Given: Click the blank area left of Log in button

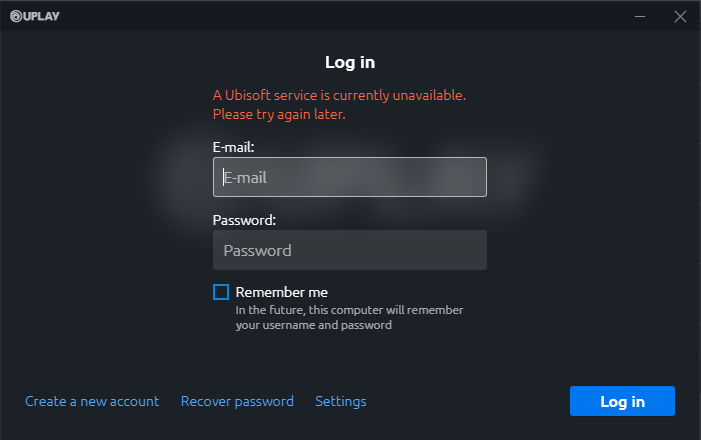Looking at the screenshot, I should (x=470, y=401).
